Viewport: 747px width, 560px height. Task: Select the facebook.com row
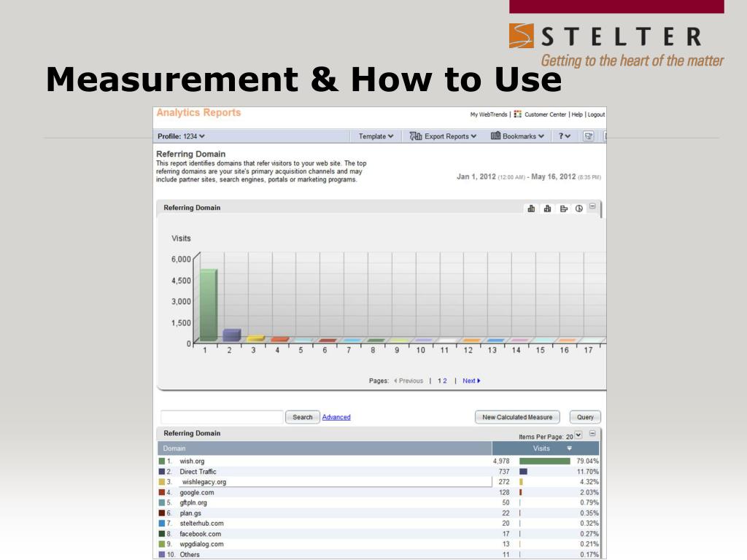379,534
